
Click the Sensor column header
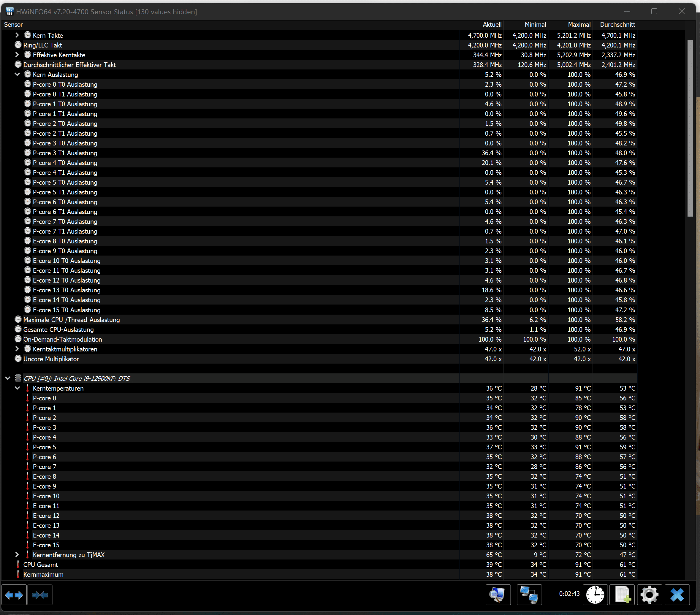14,25
